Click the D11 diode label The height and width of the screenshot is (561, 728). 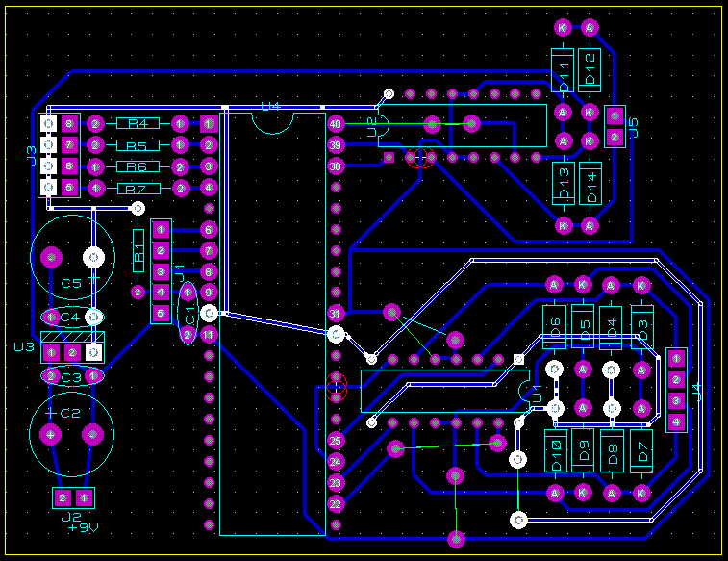[564, 77]
